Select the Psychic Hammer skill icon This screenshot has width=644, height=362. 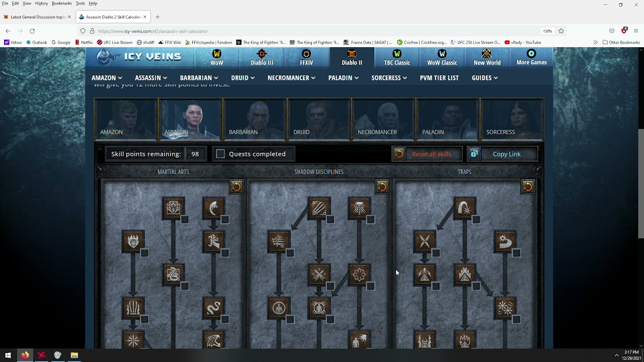(x=360, y=208)
